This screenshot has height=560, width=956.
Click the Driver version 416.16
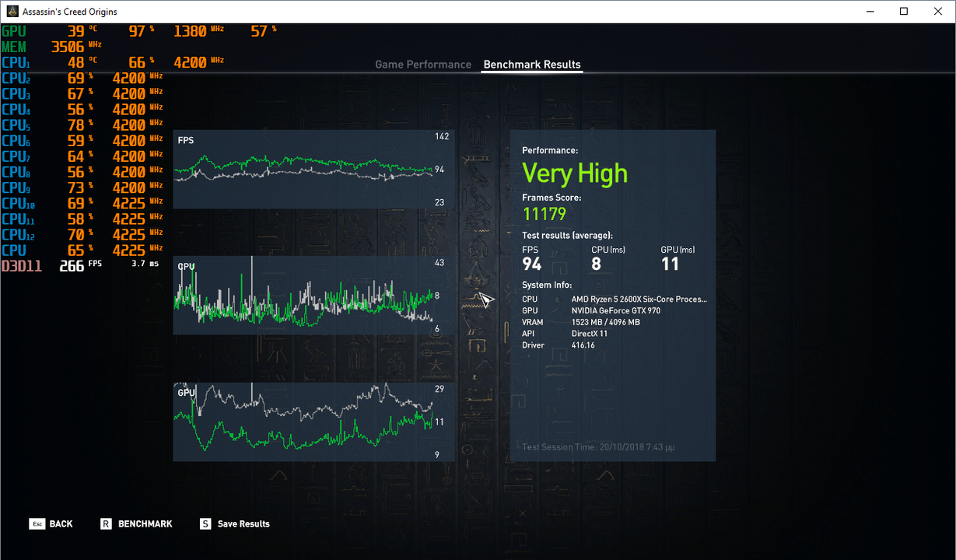tap(583, 345)
